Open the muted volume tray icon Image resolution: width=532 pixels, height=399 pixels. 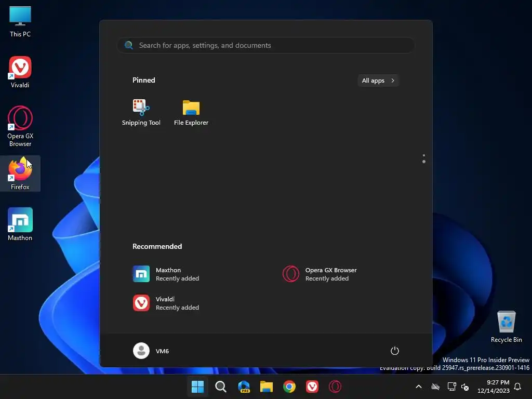click(x=465, y=387)
